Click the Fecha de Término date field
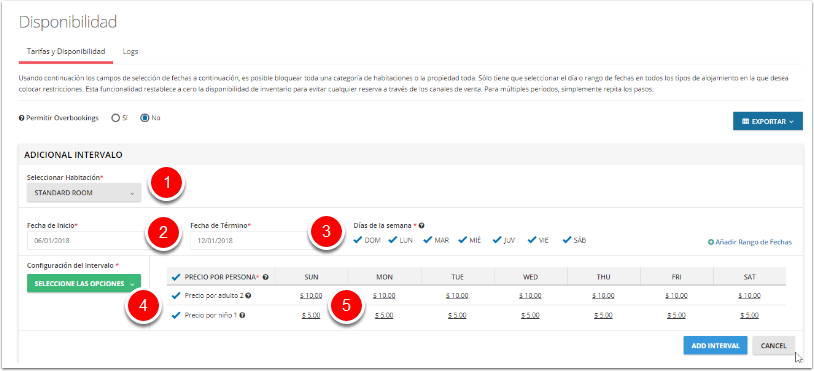The image size is (814, 371). pyautogui.click(x=251, y=241)
